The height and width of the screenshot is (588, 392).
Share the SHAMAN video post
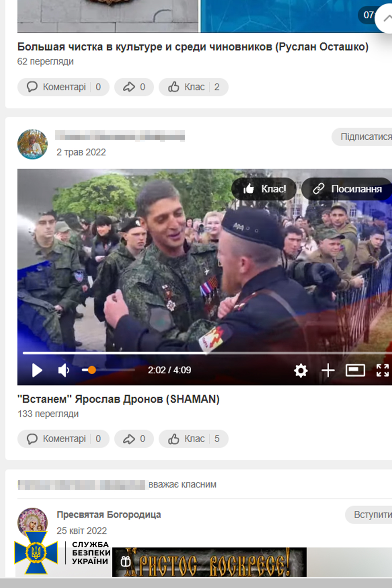134,439
